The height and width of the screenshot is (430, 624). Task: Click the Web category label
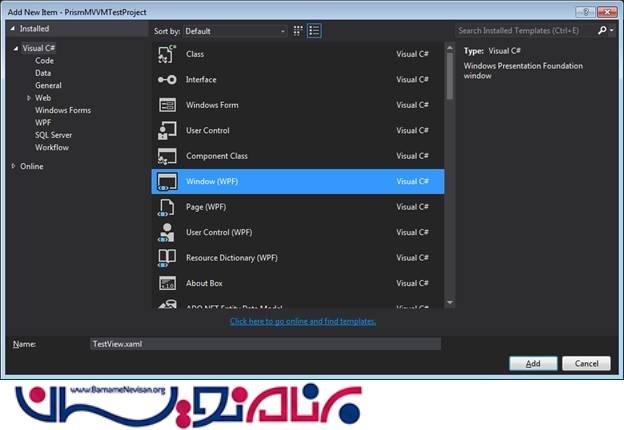coord(43,98)
